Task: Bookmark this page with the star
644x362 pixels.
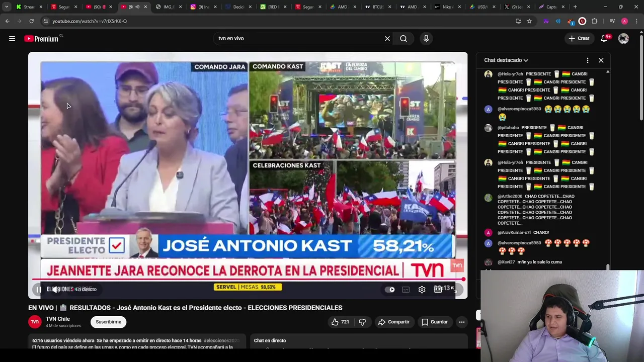Action: [x=529, y=21]
